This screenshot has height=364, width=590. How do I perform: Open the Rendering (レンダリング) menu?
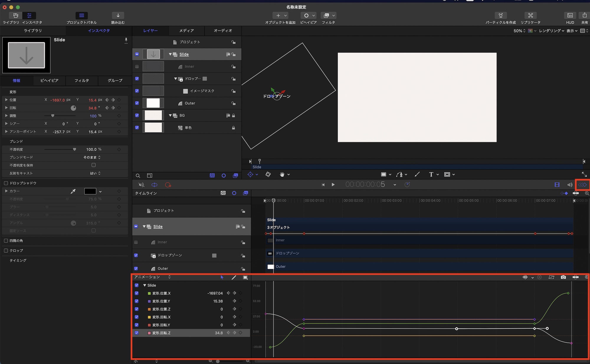pos(551,31)
